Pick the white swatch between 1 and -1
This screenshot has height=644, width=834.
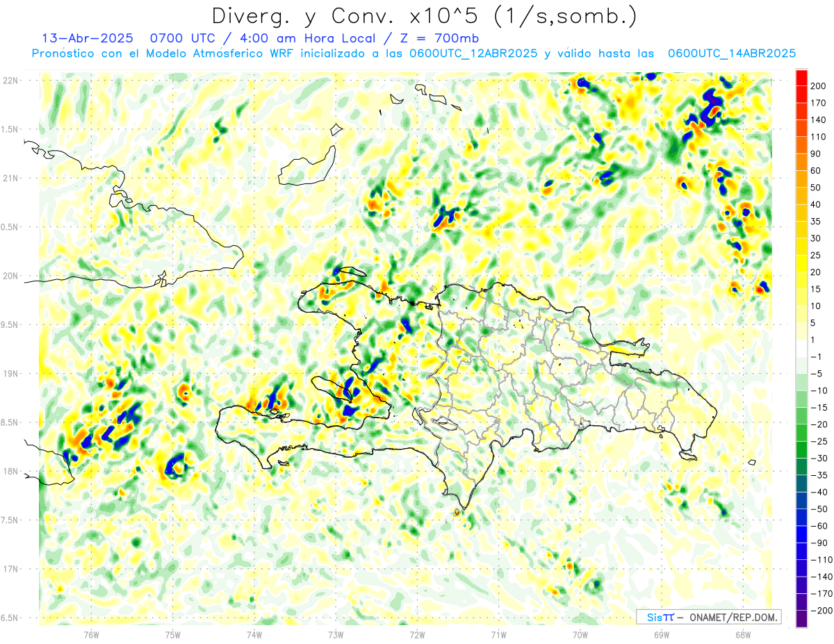click(801, 348)
